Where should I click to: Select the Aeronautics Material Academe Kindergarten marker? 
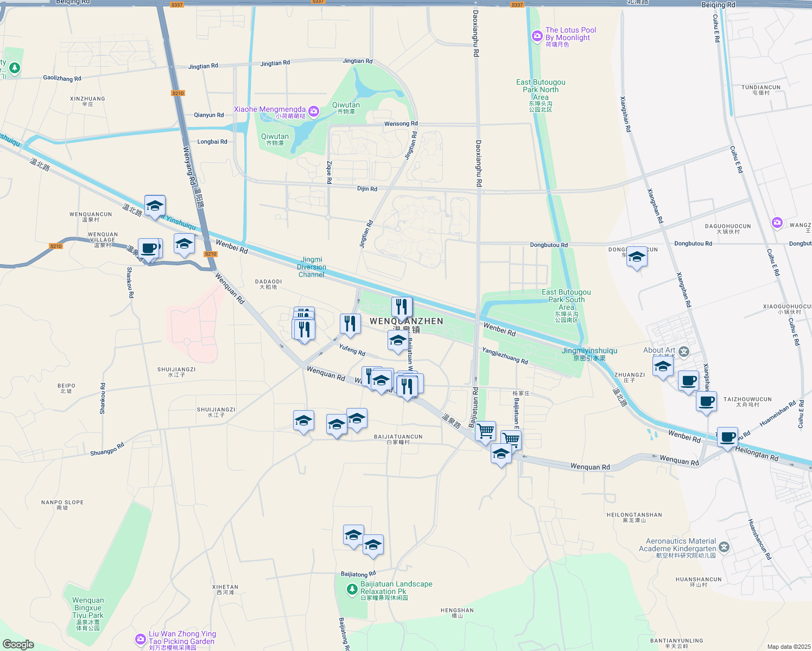click(724, 547)
